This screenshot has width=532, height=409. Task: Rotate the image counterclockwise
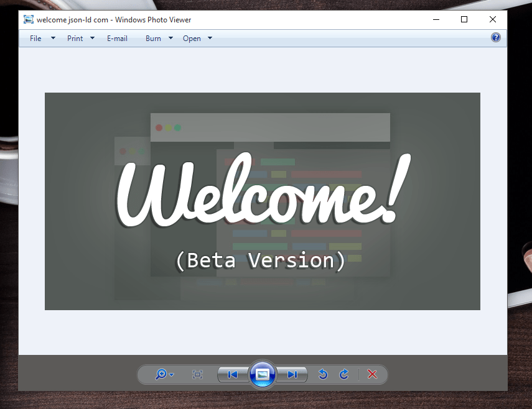pyautogui.click(x=323, y=374)
